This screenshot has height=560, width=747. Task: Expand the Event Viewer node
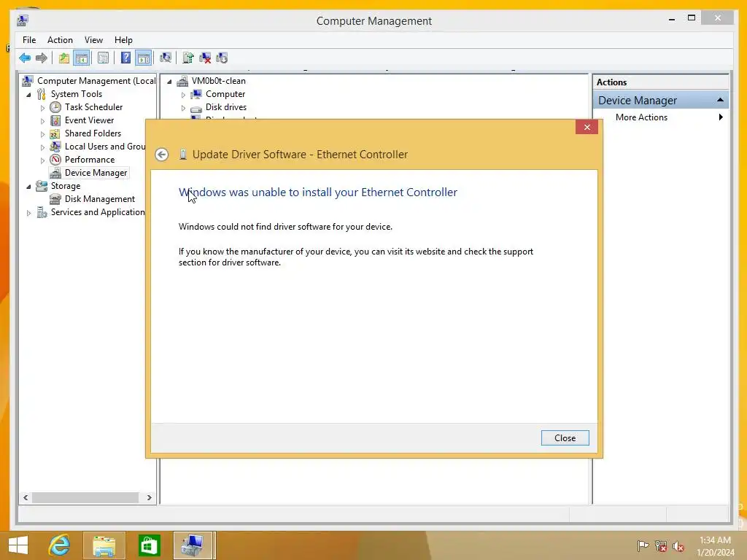(42, 121)
